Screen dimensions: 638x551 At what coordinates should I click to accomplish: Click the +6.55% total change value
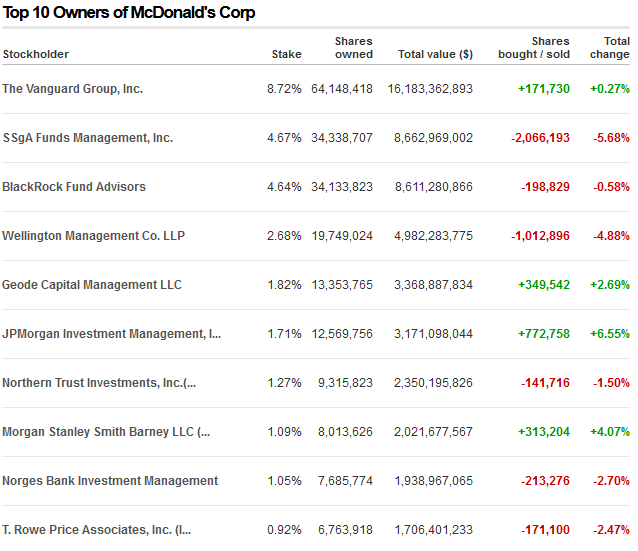610,334
